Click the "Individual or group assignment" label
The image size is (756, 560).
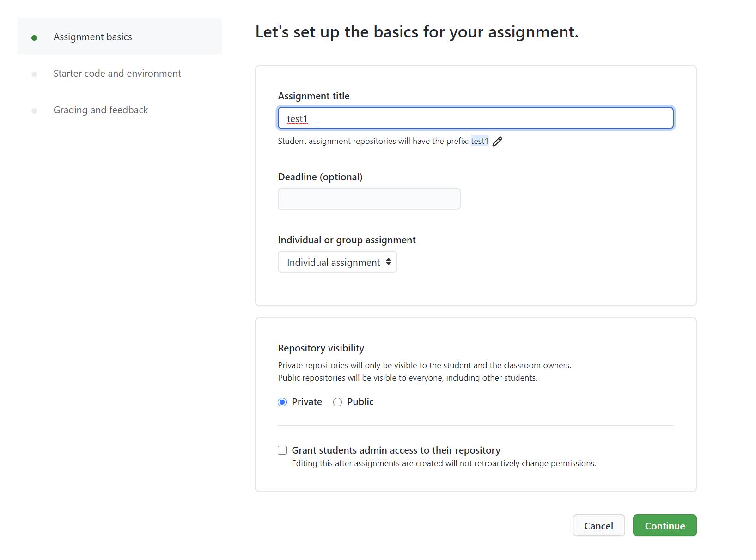tap(347, 240)
